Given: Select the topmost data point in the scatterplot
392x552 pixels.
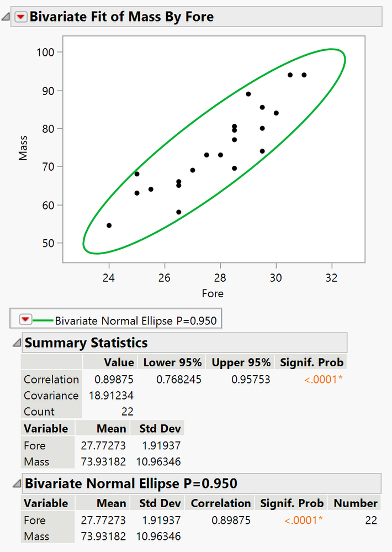Looking at the screenshot, I should tap(290, 75).
